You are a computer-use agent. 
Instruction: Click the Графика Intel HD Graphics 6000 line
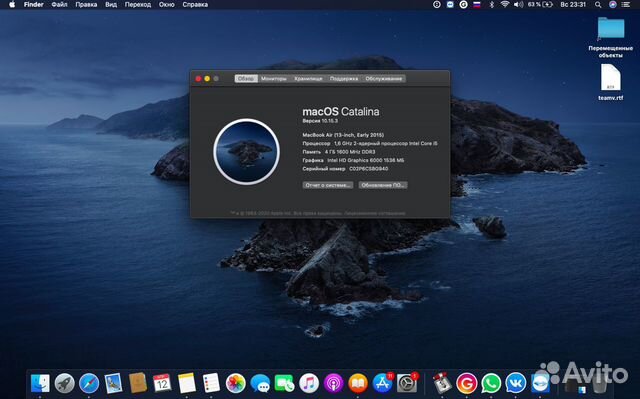[353, 160]
